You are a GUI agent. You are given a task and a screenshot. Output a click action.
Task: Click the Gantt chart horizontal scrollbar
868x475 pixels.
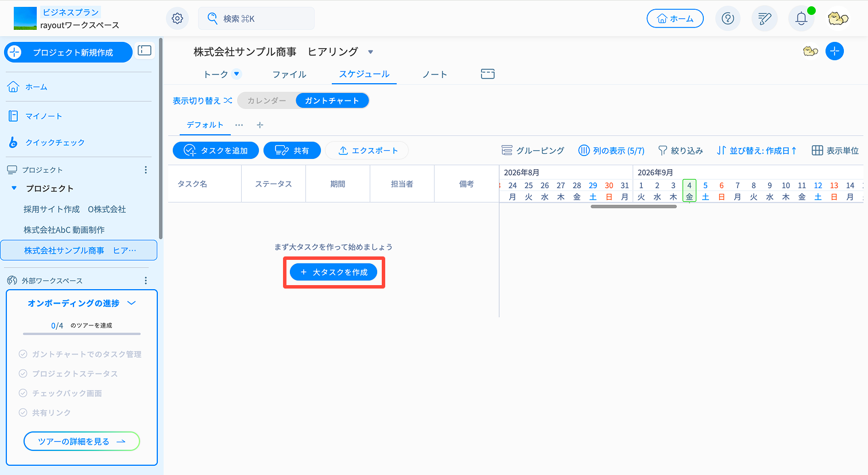(634, 207)
